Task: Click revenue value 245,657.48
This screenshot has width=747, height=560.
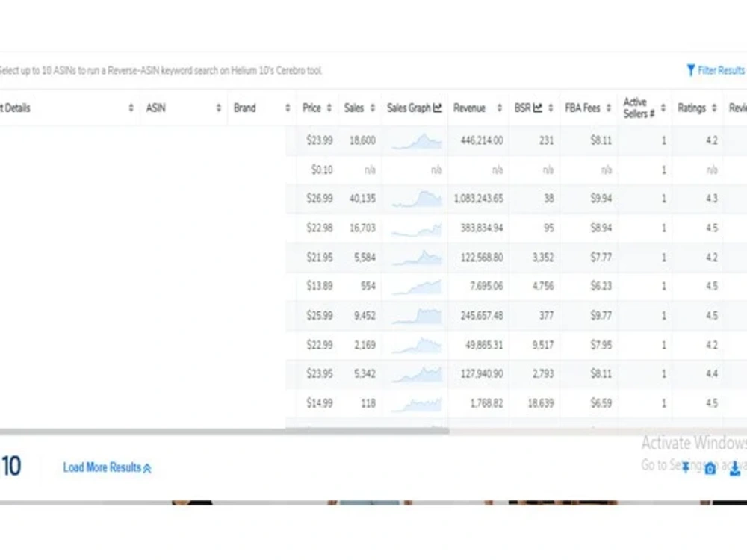Action: pos(482,316)
